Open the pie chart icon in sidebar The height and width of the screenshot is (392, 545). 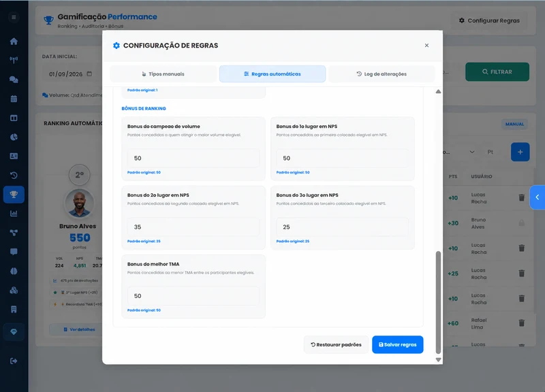pos(14,137)
